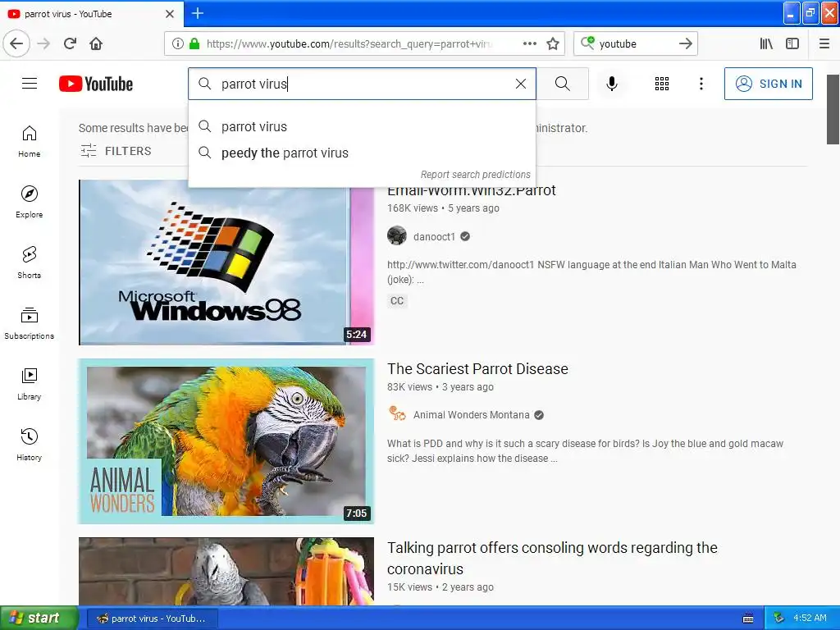Open the Firefox hamburger menu
This screenshot has width=840, height=630.
(x=824, y=43)
